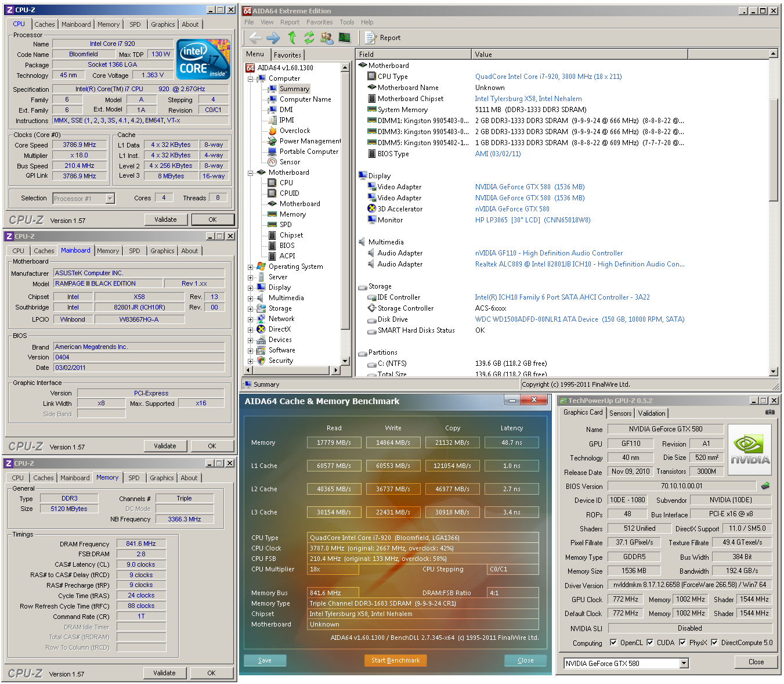784x684 pixels.
Task: Click the NVIDIA logo in GPU-Z
Action: 750,451
